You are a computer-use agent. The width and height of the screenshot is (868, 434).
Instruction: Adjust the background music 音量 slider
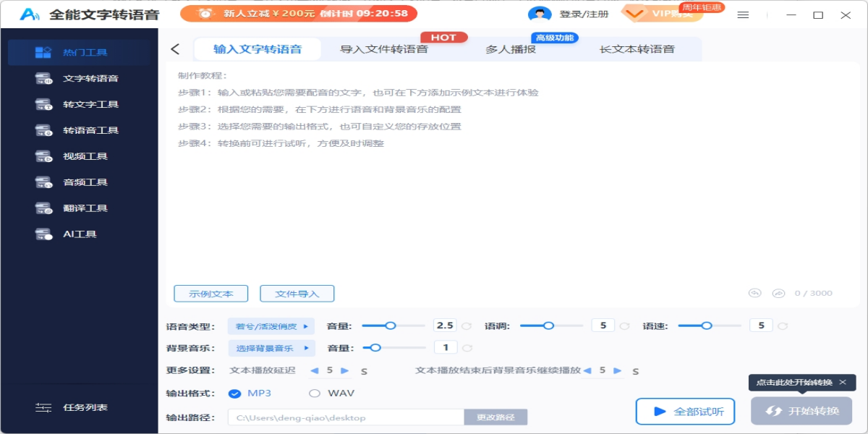pyautogui.click(x=393, y=348)
